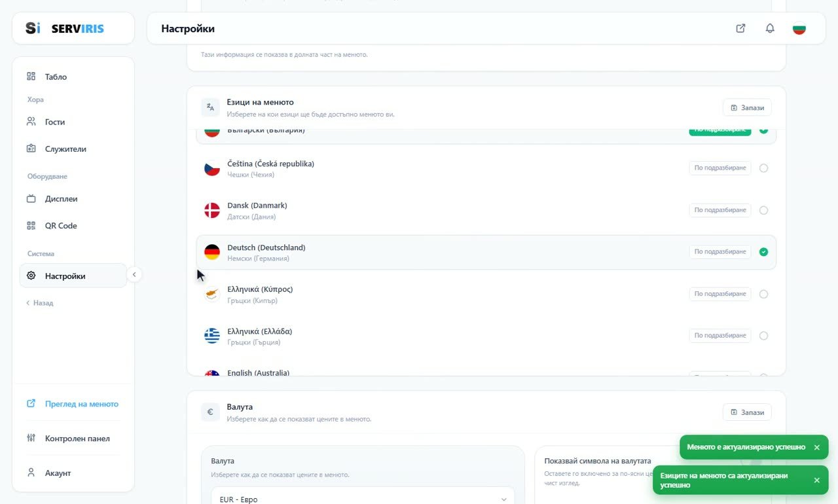Open Настройки in sidebar
The image size is (838, 504).
pos(73,276)
